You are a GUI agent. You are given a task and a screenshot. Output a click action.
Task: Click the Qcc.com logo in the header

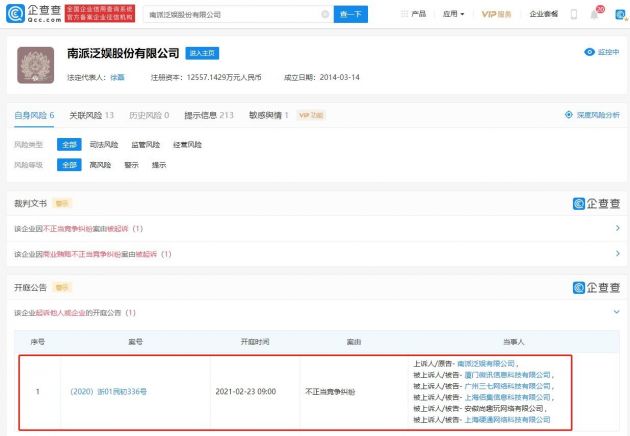coord(34,14)
